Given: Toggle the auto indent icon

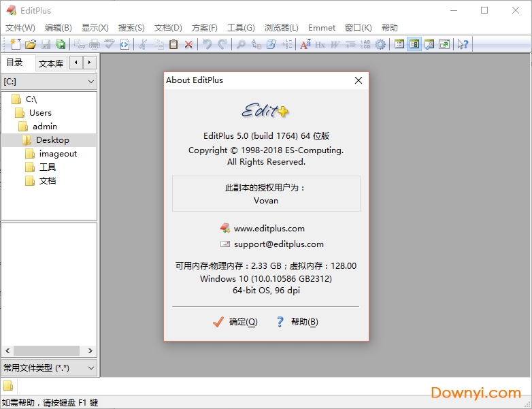Looking at the screenshot, I should (350, 44).
